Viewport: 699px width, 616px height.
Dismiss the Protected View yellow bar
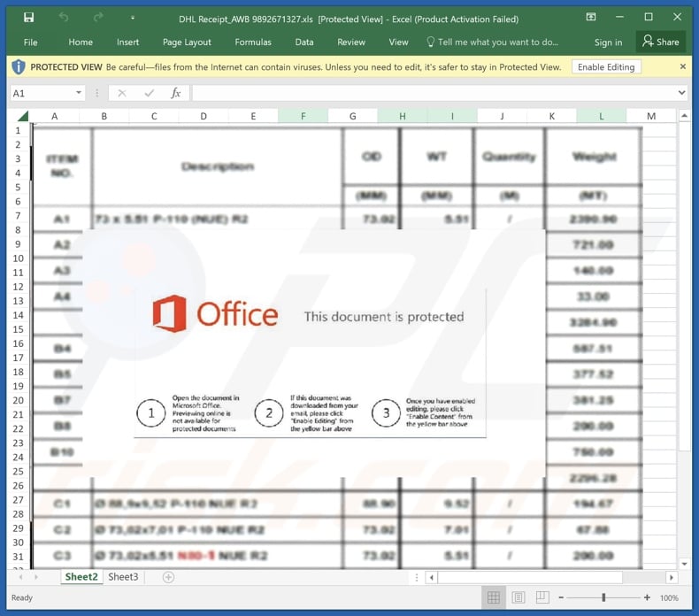pyautogui.click(x=682, y=66)
